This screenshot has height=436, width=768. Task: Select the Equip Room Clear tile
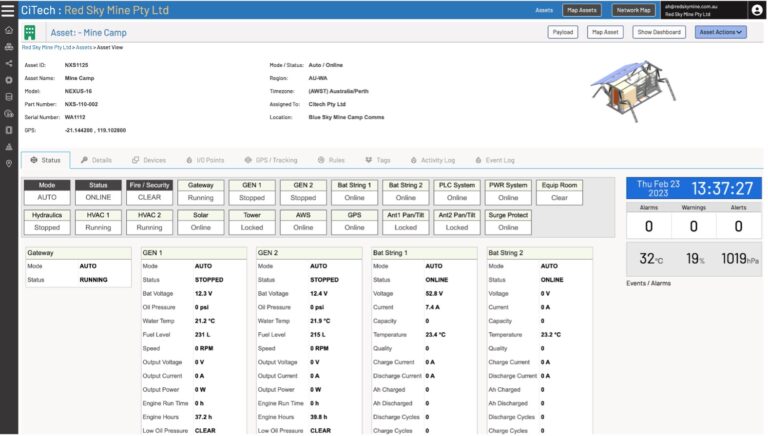pyautogui.click(x=559, y=192)
